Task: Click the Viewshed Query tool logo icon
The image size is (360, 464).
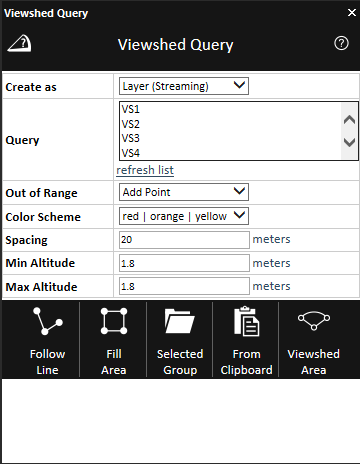Action: tap(19, 43)
